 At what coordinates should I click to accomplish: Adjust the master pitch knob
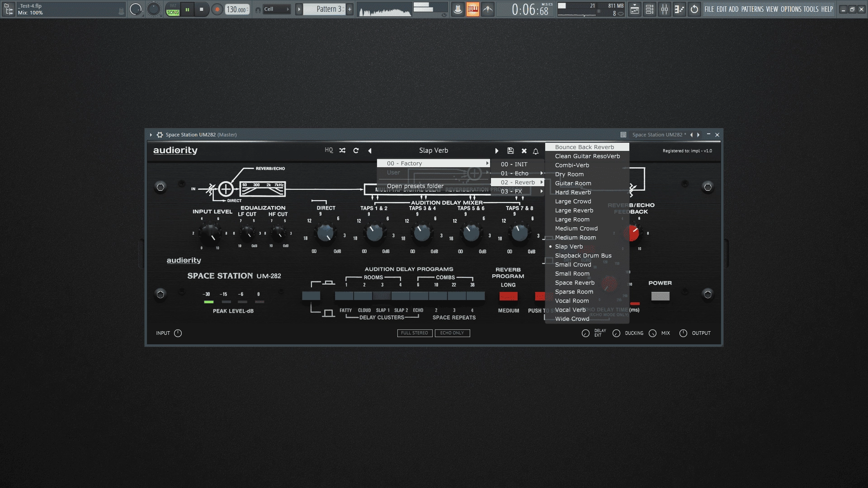coord(154,9)
